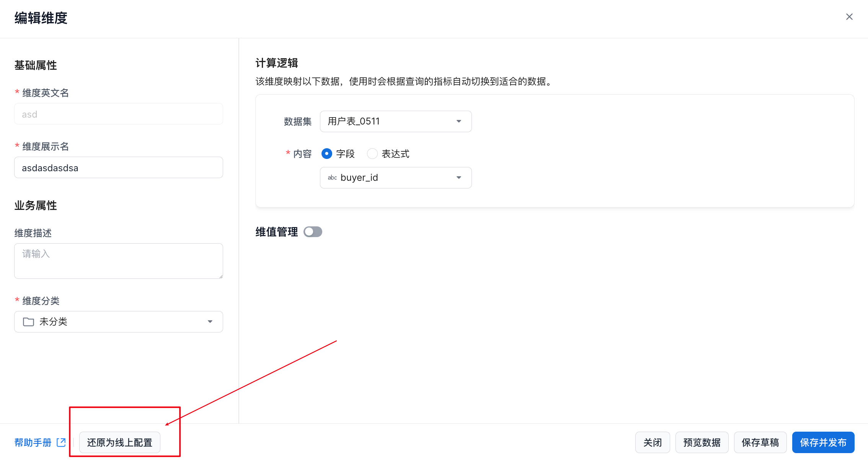The height and width of the screenshot is (460, 868).
Task: Click the 还原为线上配置 button
Action: [120, 442]
